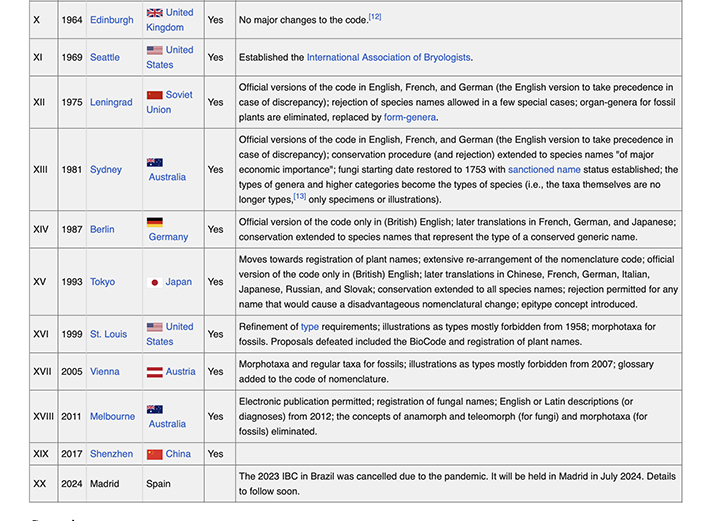Click Australian flag in Sydney row
The height and width of the screenshot is (521, 709).
coord(155,162)
